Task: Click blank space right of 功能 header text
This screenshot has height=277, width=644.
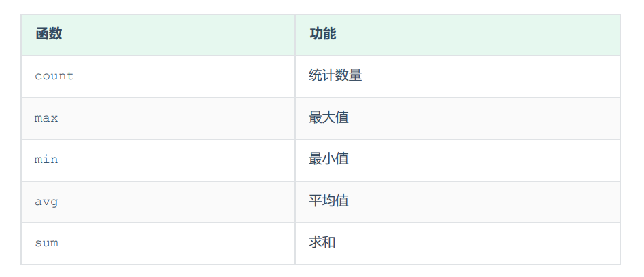Action: [x=476, y=34]
